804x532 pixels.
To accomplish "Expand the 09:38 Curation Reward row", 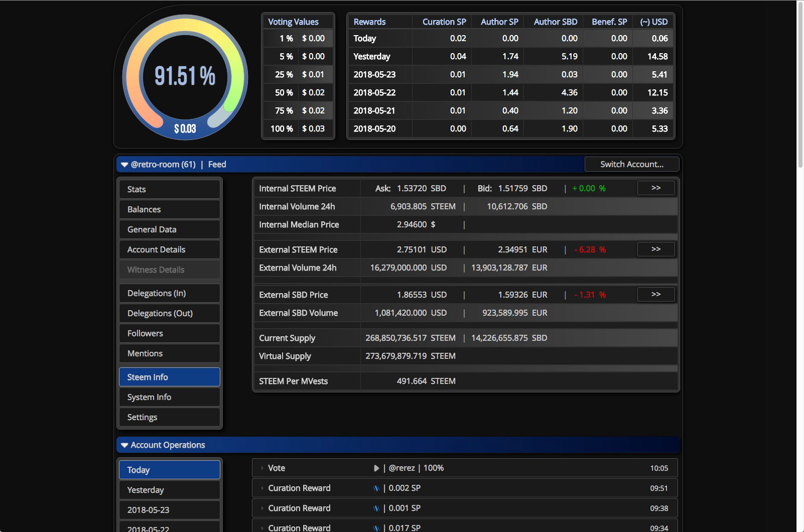I will pos(262,508).
